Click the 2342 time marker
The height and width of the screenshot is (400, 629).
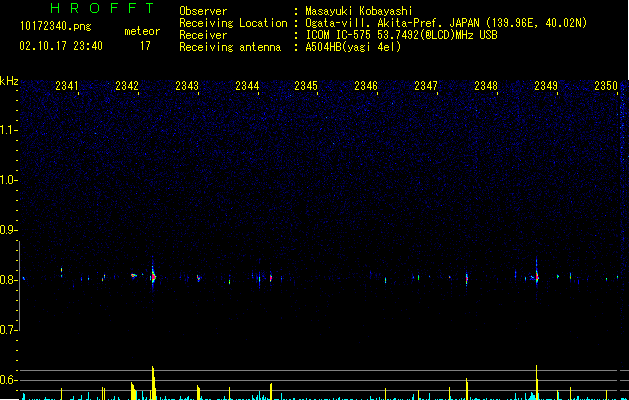click(127, 86)
